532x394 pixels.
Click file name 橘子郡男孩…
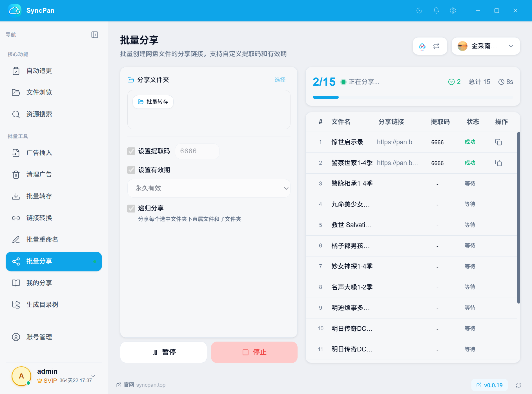(x=351, y=246)
